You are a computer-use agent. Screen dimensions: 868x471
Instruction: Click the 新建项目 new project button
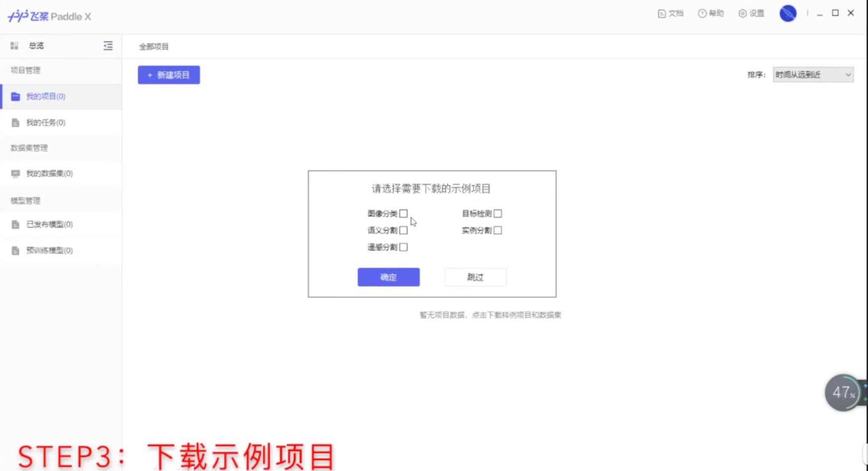(168, 75)
